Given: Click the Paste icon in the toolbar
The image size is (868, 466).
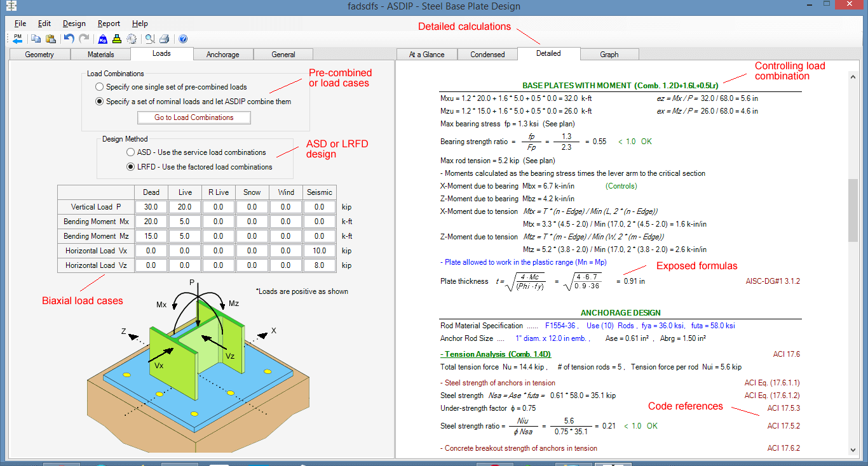Looking at the screenshot, I should (51, 39).
